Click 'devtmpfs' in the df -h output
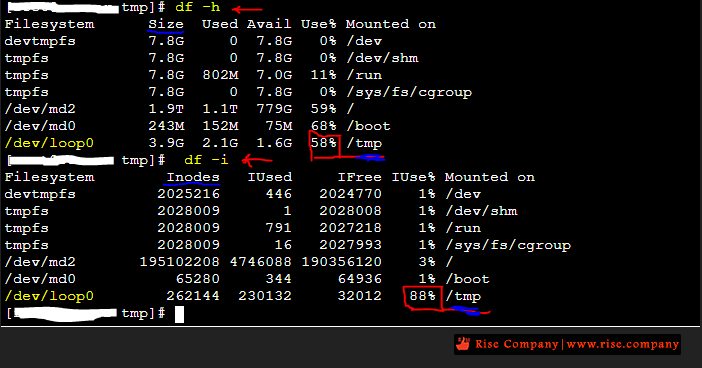The height and width of the screenshot is (368, 702). click(x=40, y=41)
